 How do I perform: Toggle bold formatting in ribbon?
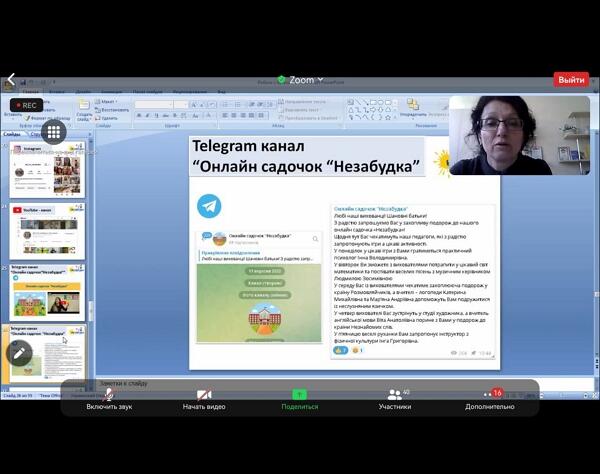[139, 115]
